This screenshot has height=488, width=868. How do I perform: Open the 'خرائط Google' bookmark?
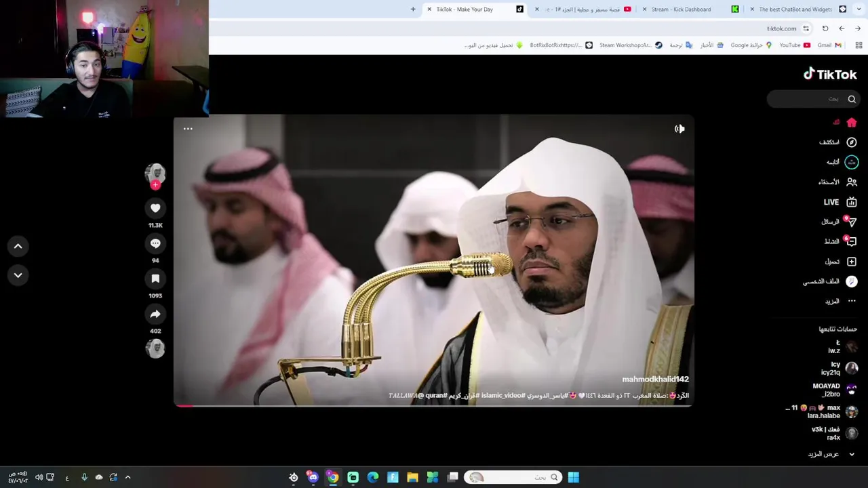751,45
